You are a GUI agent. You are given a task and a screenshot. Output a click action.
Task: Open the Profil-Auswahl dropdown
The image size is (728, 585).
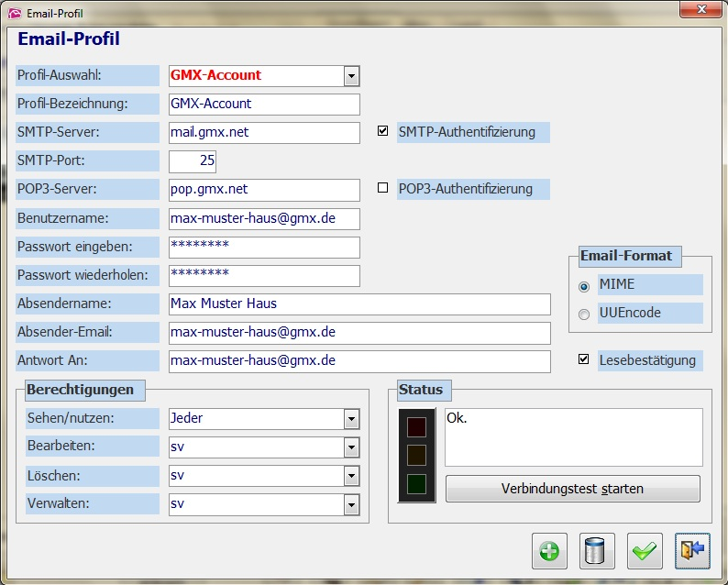350,76
